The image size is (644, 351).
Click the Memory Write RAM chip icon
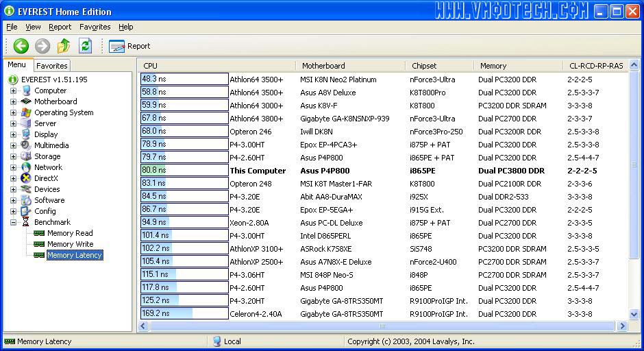coord(39,244)
